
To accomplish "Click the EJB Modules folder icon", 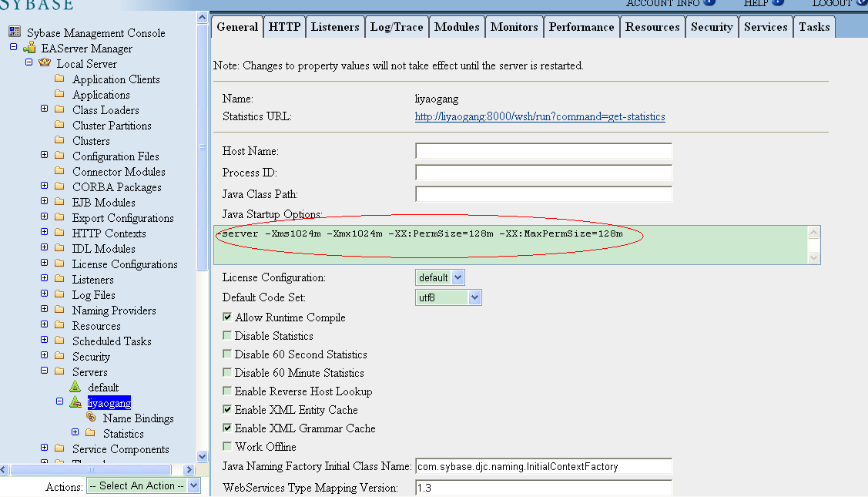I will pyautogui.click(x=59, y=202).
